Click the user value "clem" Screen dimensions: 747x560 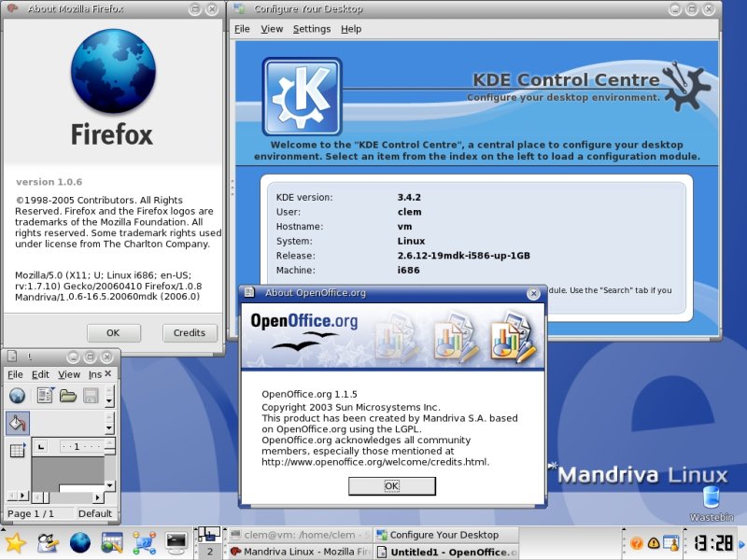click(410, 212)
